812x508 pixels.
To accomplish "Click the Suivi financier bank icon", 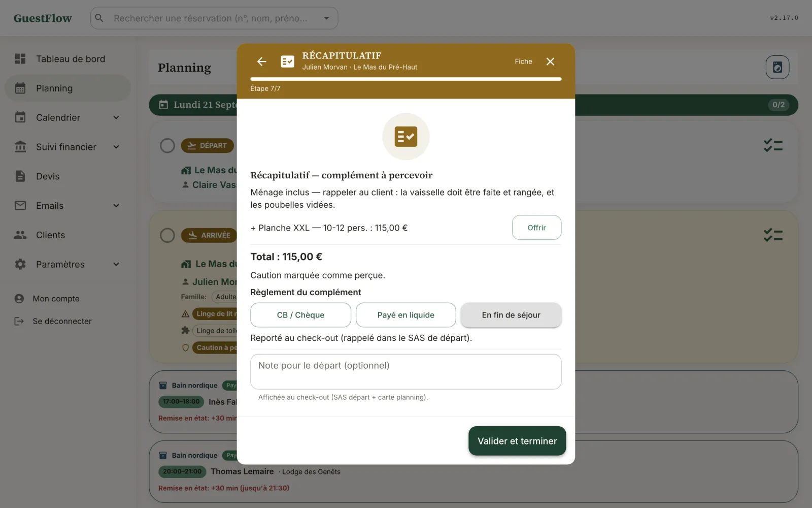I will point(20,147).
